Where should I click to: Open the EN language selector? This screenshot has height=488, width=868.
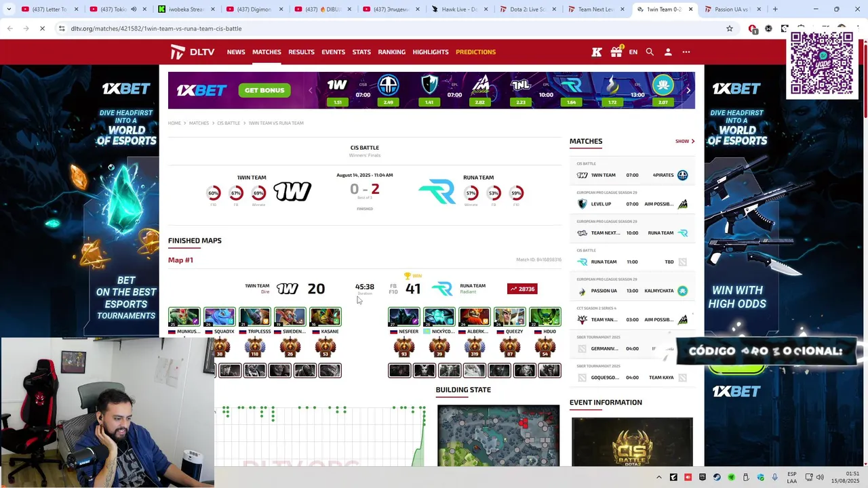click(x=633, y=52)
